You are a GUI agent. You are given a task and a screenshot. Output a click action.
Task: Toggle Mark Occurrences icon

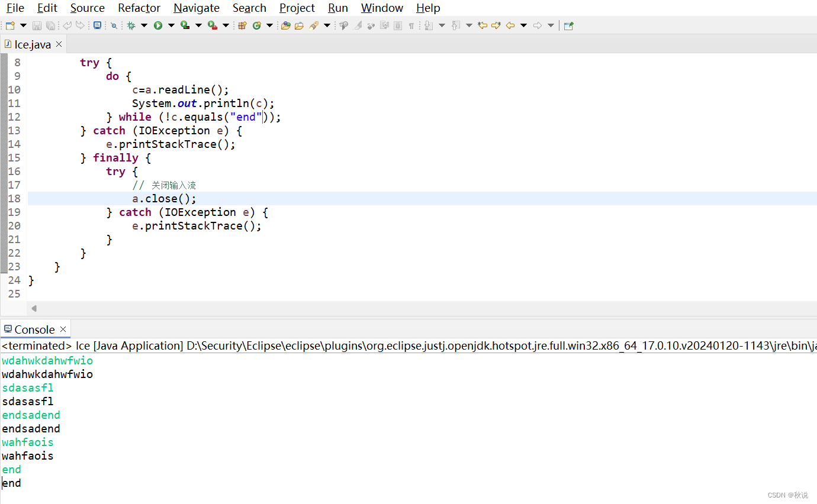point(343,25)
